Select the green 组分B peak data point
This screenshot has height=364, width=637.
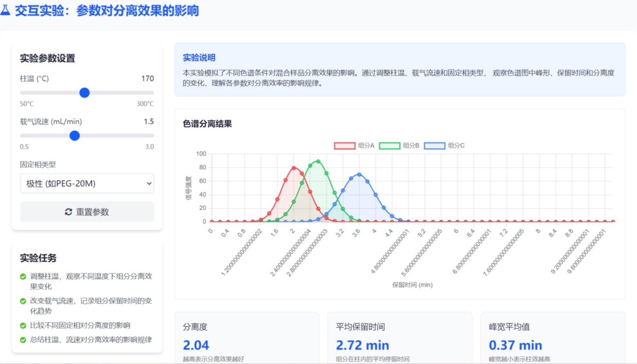coord(318,161)
